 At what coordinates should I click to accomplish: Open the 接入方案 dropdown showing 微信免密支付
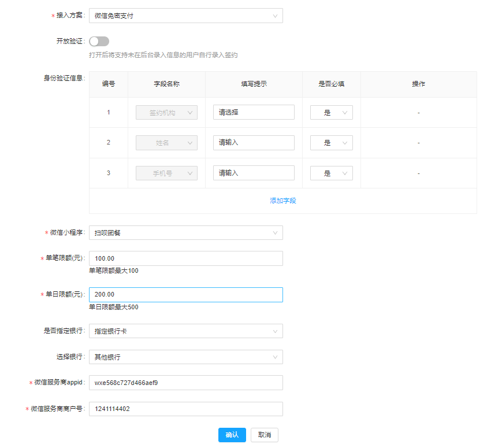pos(185,16)
